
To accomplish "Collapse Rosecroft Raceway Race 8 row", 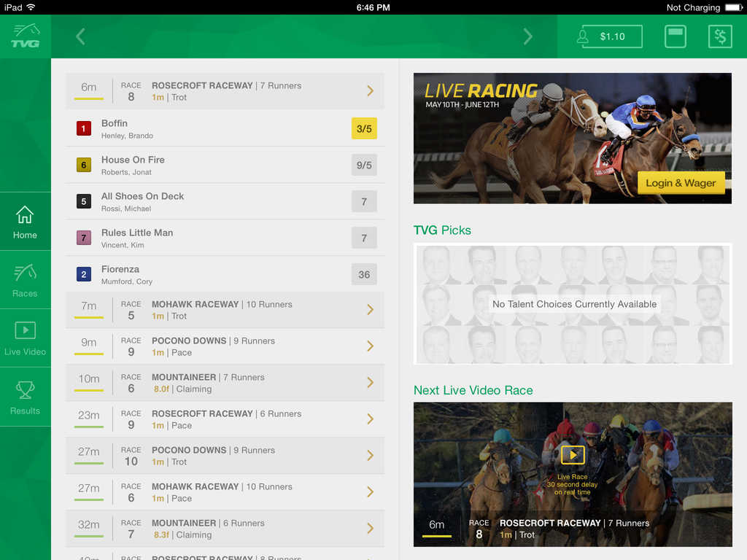I will pos(370,91).
